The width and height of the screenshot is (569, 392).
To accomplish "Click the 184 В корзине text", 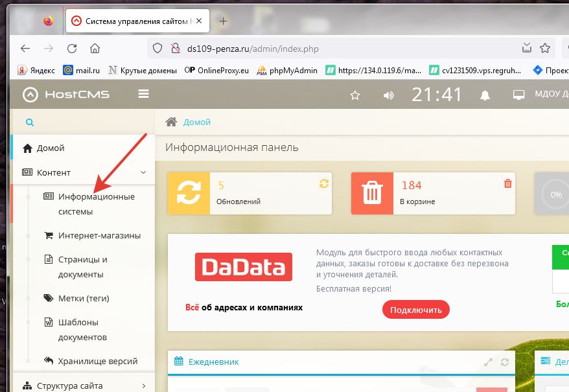I will tap(417, 193).
